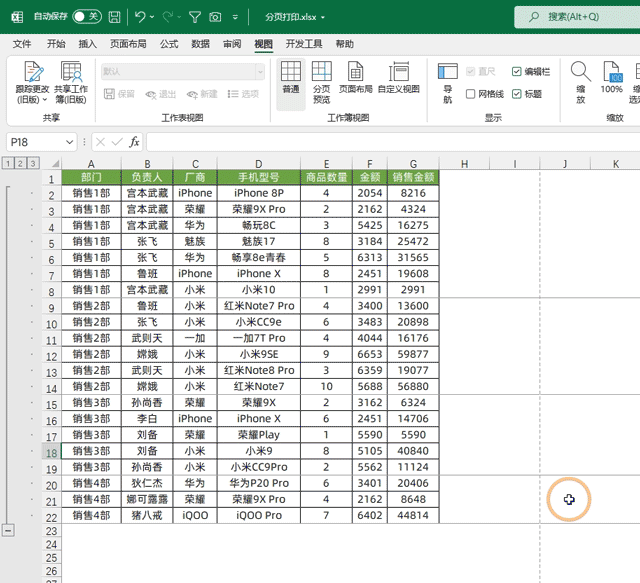Image resolution: width=640 pixels, height=583 pixels.
Task: Click the search box 搜索(Alt+Q)
Action: (x=577, y=17)
